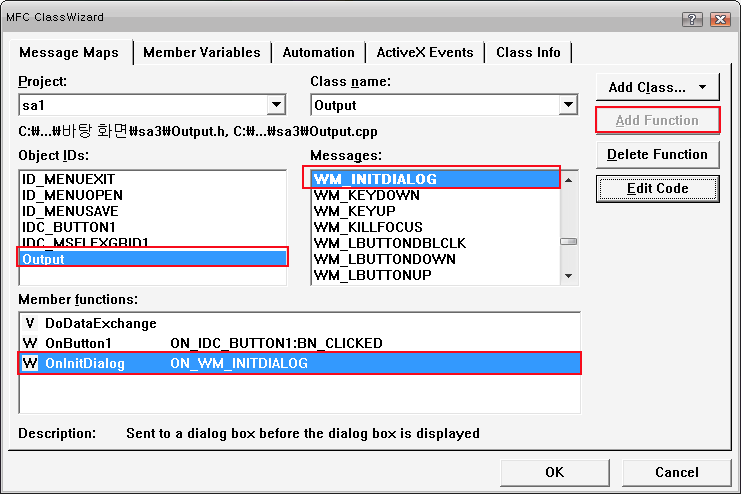The width and height of the screenshot is (741, 494).
Task: Click the Messages list scrollbar thumb
Action: [569, 242]
